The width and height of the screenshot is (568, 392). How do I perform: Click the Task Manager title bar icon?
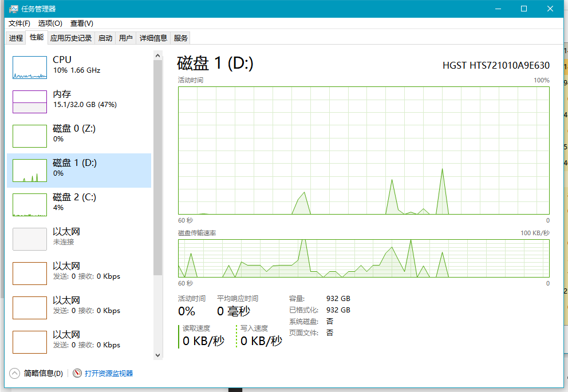tap(14, 9)
